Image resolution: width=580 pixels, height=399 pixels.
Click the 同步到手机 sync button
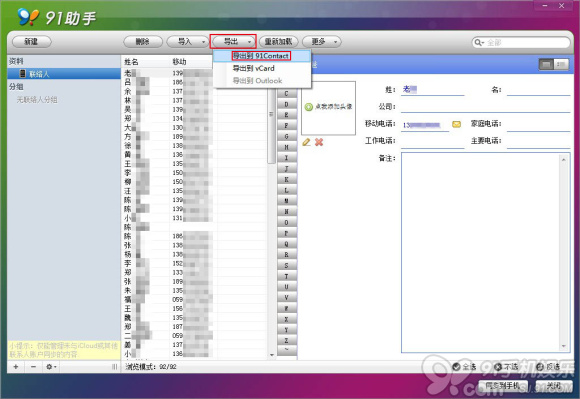click(x=503, y=386)
